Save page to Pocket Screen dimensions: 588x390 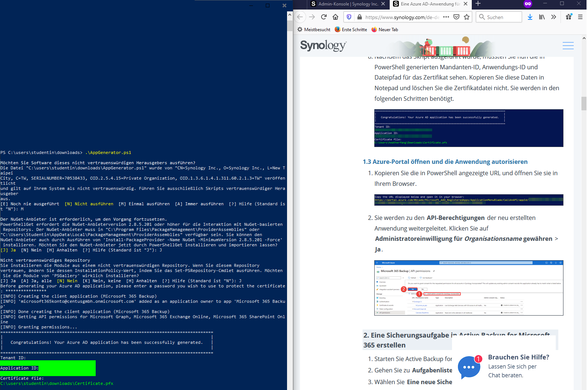pyautogui.click(x=456, y=17)
